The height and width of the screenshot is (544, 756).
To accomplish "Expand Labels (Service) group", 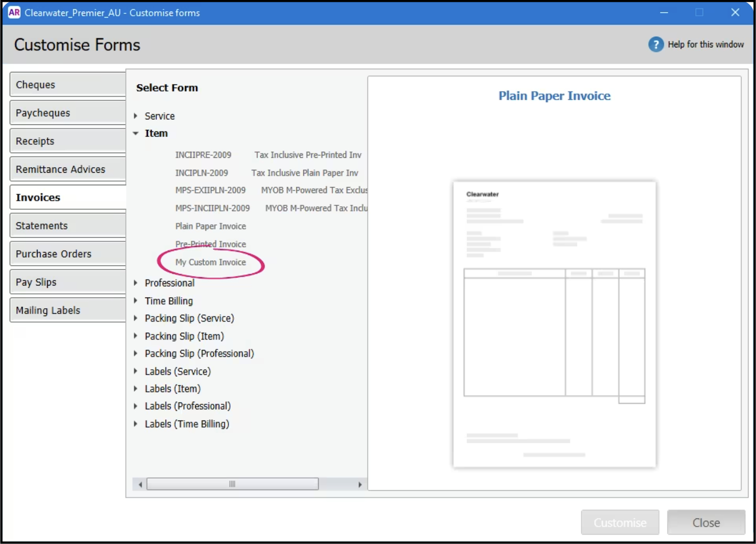I will [135, 371].
